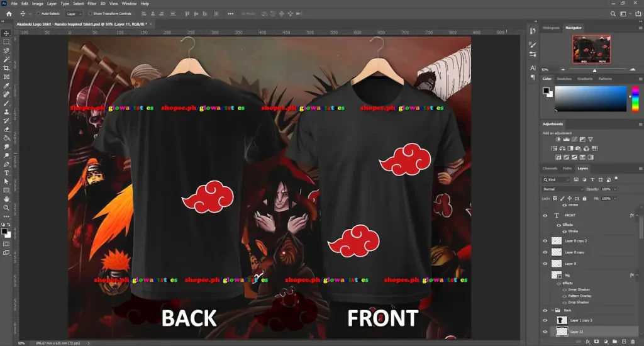Select the Pen tool

pyautogui.click(x=6, y=164)
